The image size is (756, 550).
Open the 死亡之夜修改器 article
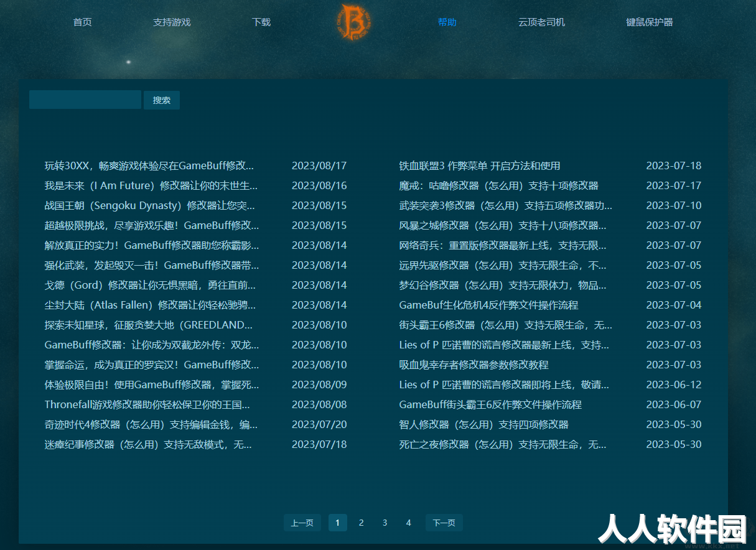[503, 444]
